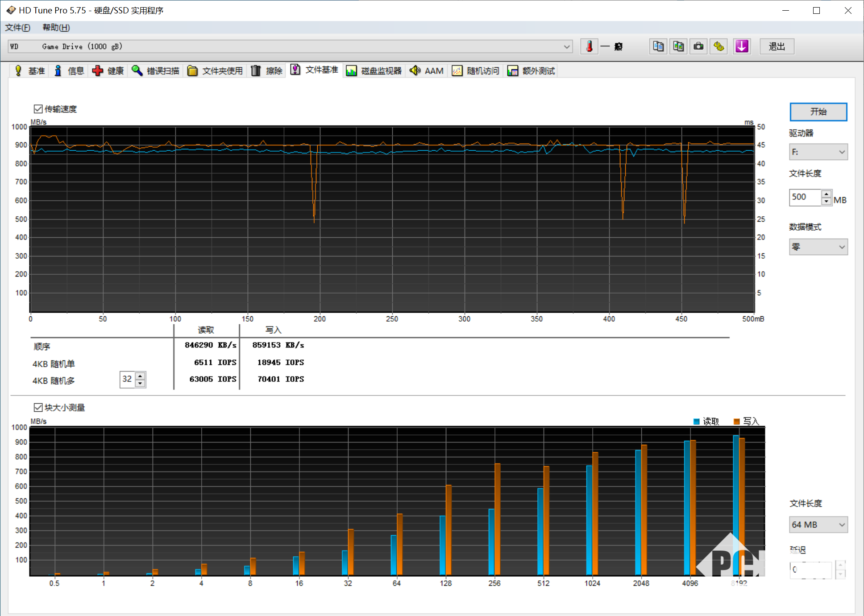Open the options settings icon

point(719,46)
